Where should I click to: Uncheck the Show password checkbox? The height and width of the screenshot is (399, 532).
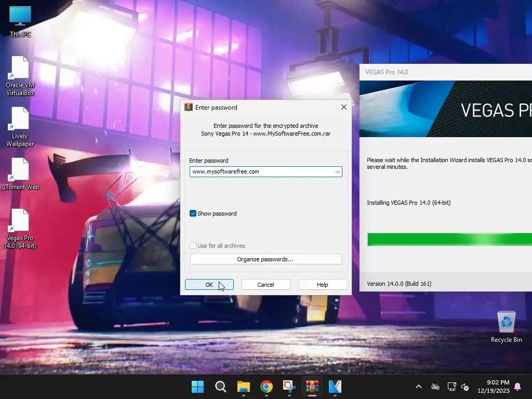click(x=193, y=214)
